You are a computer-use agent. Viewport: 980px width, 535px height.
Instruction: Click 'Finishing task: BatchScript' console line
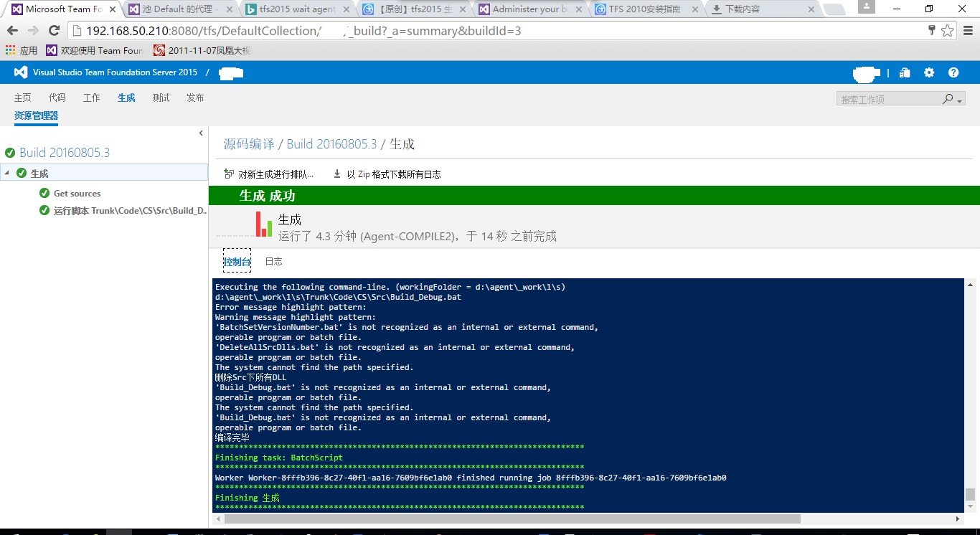point(279,458)
